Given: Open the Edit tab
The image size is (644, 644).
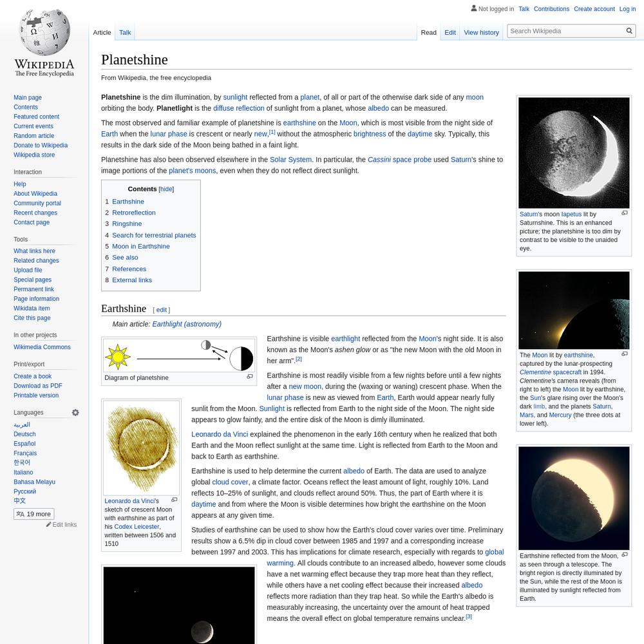Looking at the screenshot, I should [x=450, y=32].
